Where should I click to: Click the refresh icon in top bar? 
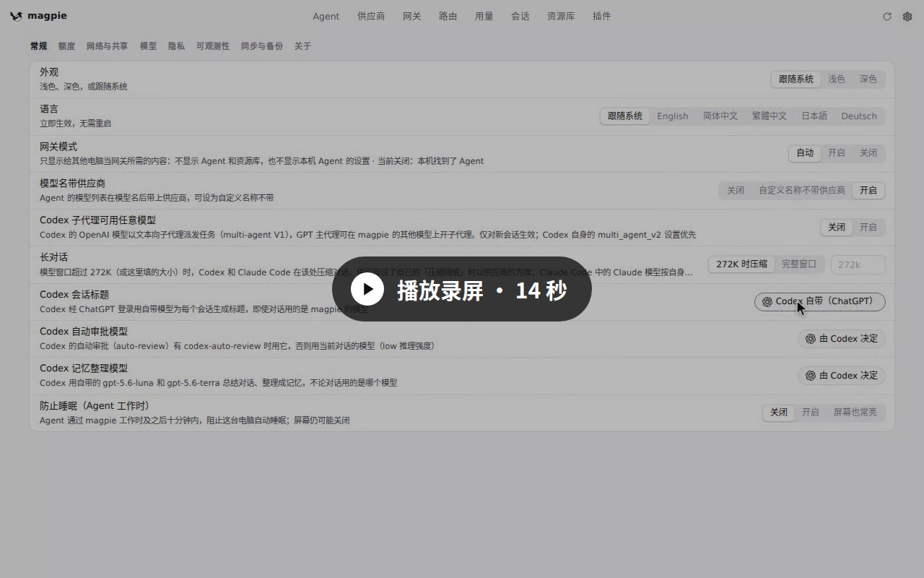pyautogui.click(x=887, y=17)
